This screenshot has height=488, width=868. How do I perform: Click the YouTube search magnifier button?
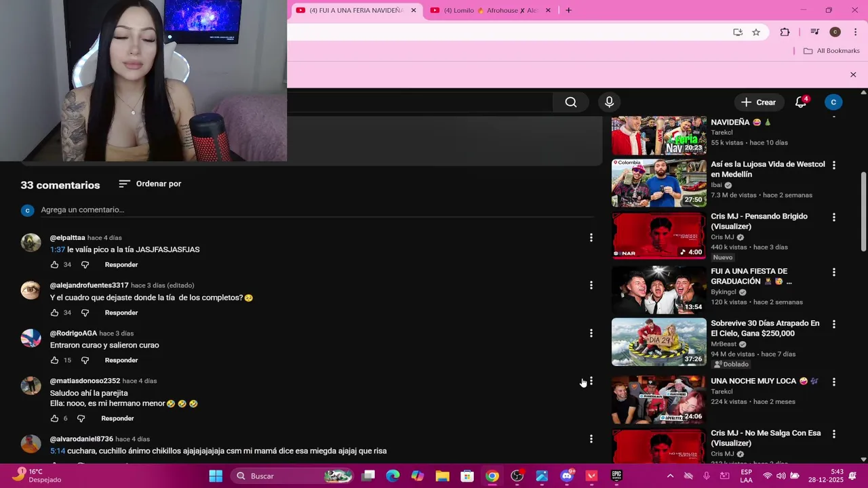pos(571,102)
